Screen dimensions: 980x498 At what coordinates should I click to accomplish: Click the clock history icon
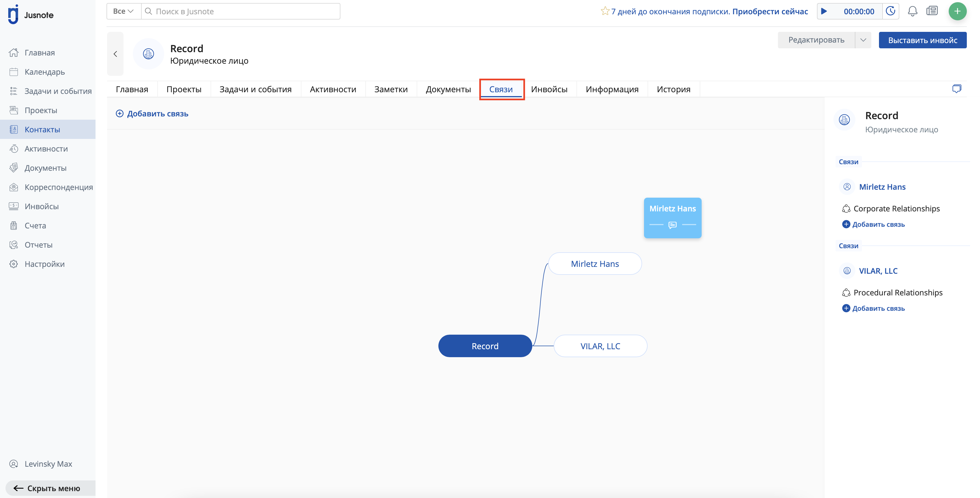pos(891,12)
